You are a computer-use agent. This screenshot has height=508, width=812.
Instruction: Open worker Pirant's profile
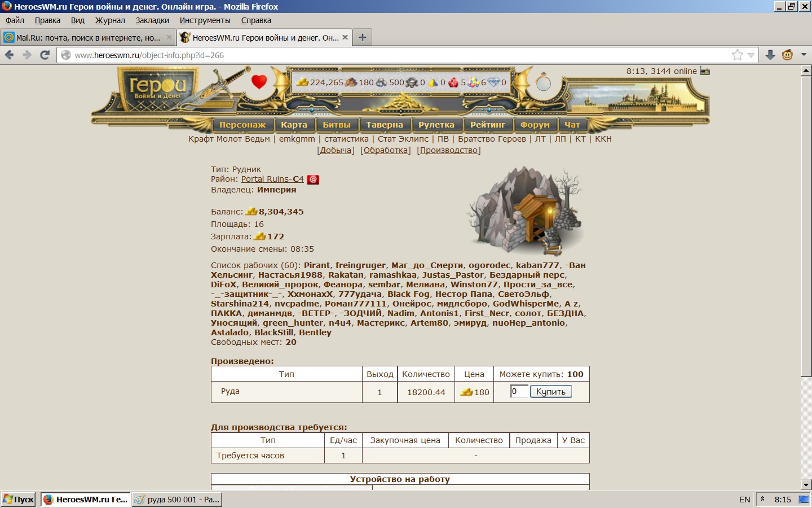[317, 265]
